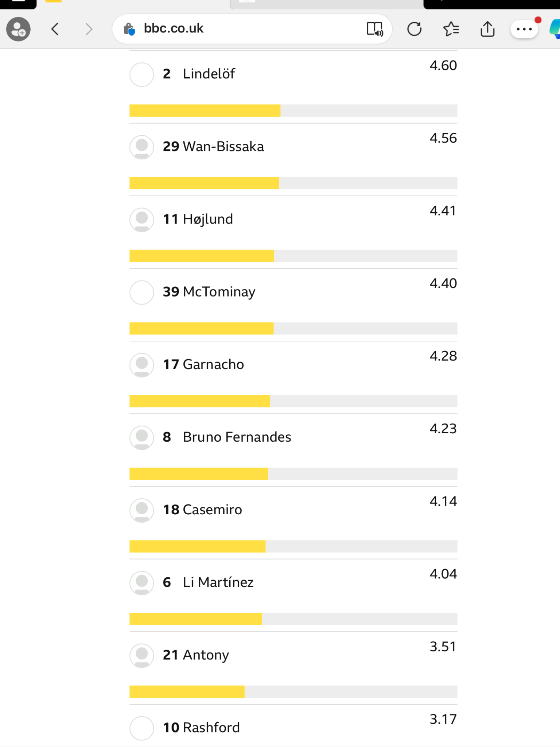The height and width of the screenshot is (747, 560).
Task: Click Højlund's rating bar
Action: tap(293, 256)
